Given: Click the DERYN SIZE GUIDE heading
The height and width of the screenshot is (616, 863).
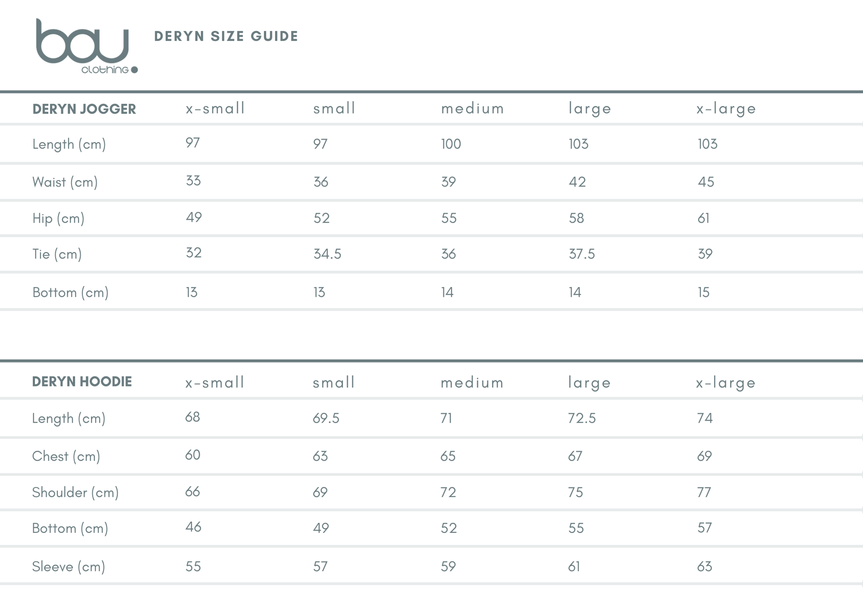Looking at the screenshot, I should (x=226, y=36).
